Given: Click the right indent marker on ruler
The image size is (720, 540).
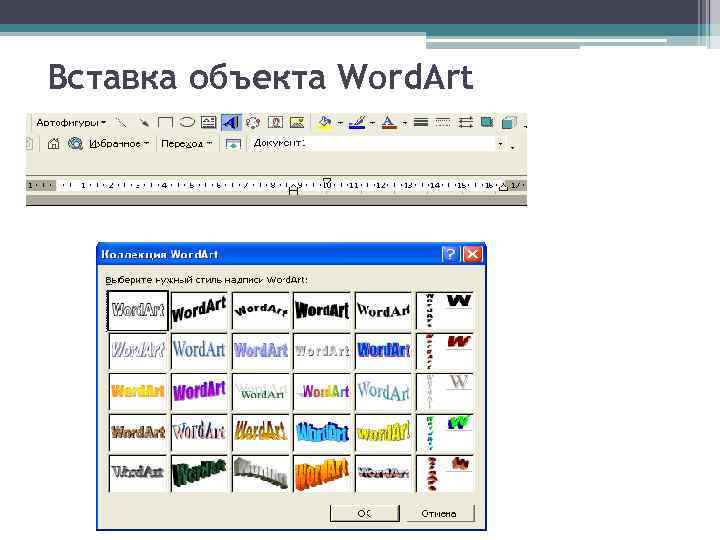Looking at the screenshot, I should (503, 187).
